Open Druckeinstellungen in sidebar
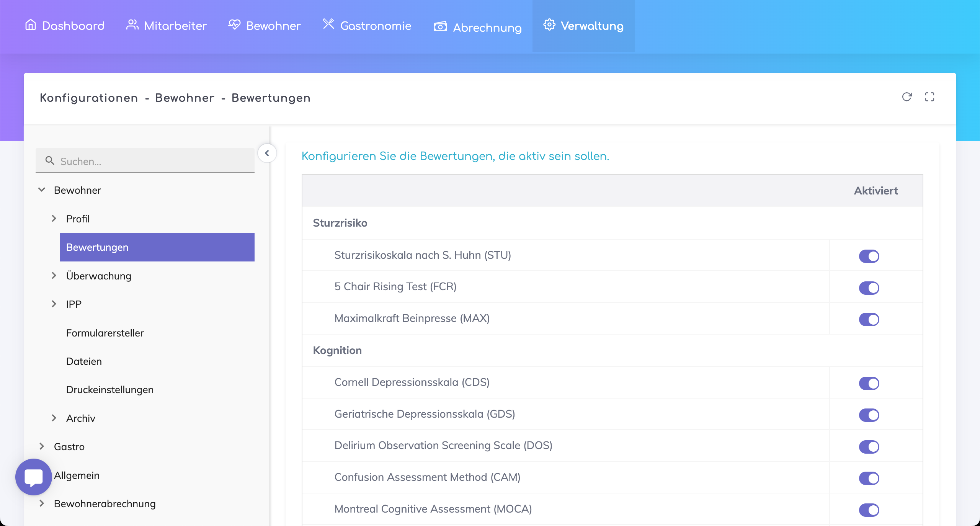Viewport: 980px width, 526px height. point(110,390)
